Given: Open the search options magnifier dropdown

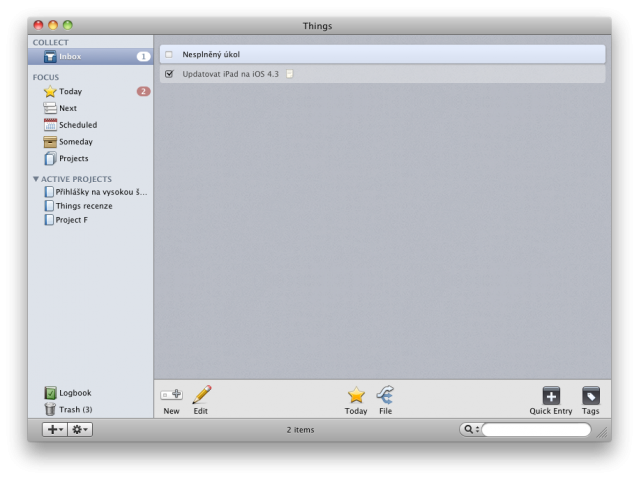Looking at the screenshot, I should point(472,429).
